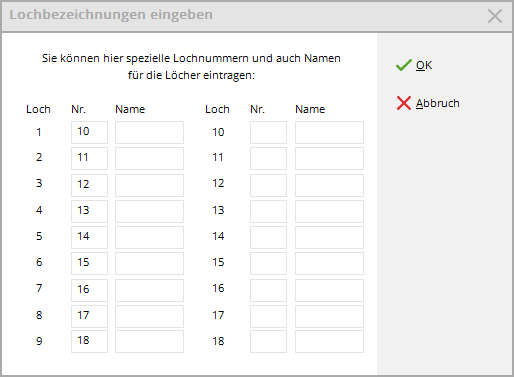Viewport: 514px width, 377px height.
Task: Select the Name field for Loch 9
Action: tap(149, 341)
